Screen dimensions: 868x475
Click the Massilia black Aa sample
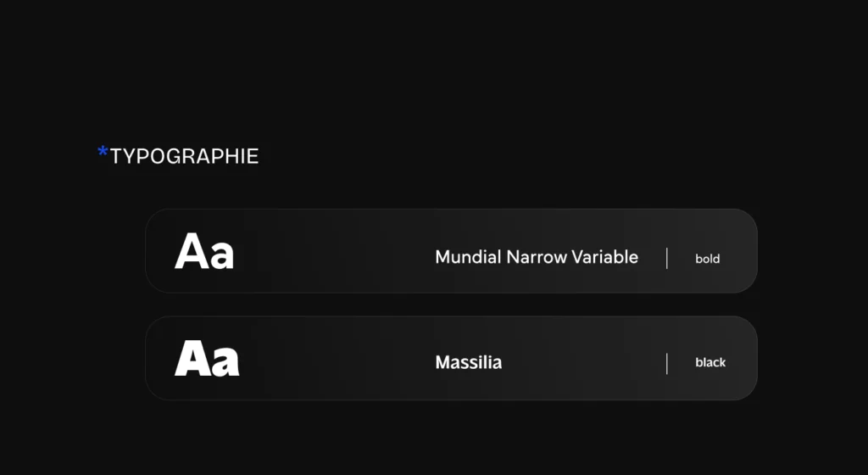coord(207,358)
